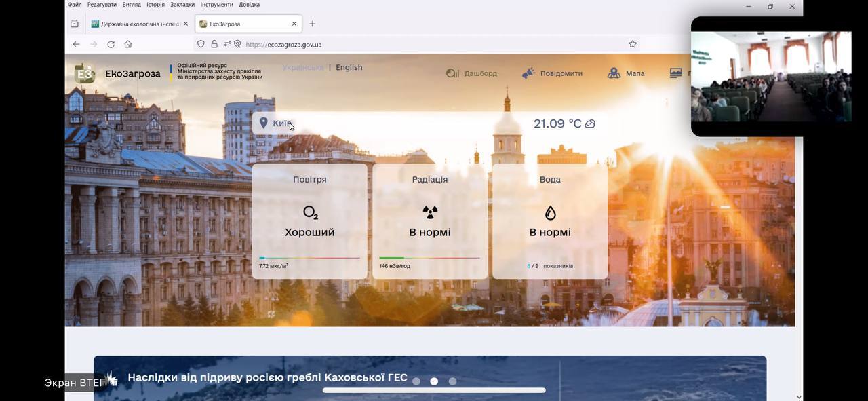
Task: Open the Дашборд dashboard icon
Action: [x=452, y=73]
